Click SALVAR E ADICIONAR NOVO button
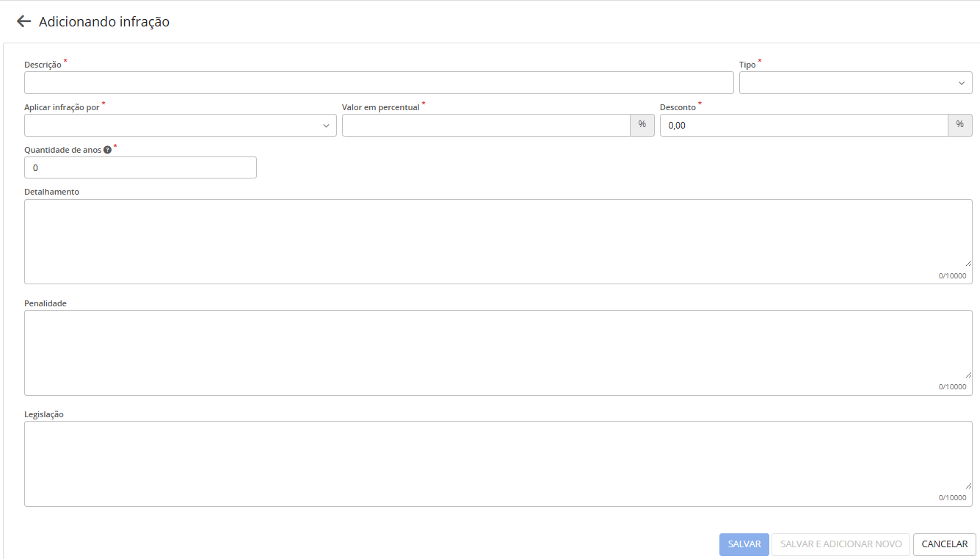 pyautogui.click(x=841, y=544)
